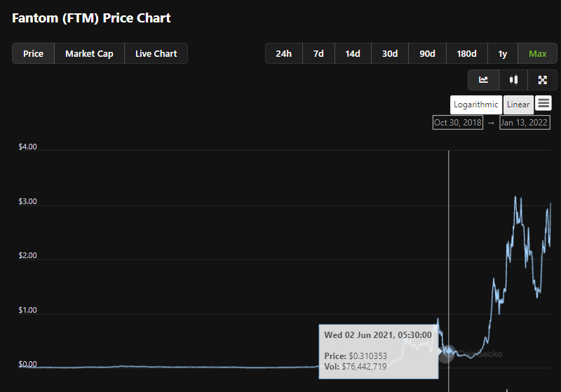
Task: Edit the start date Oct 30, 2018
Action: point(458,123)
